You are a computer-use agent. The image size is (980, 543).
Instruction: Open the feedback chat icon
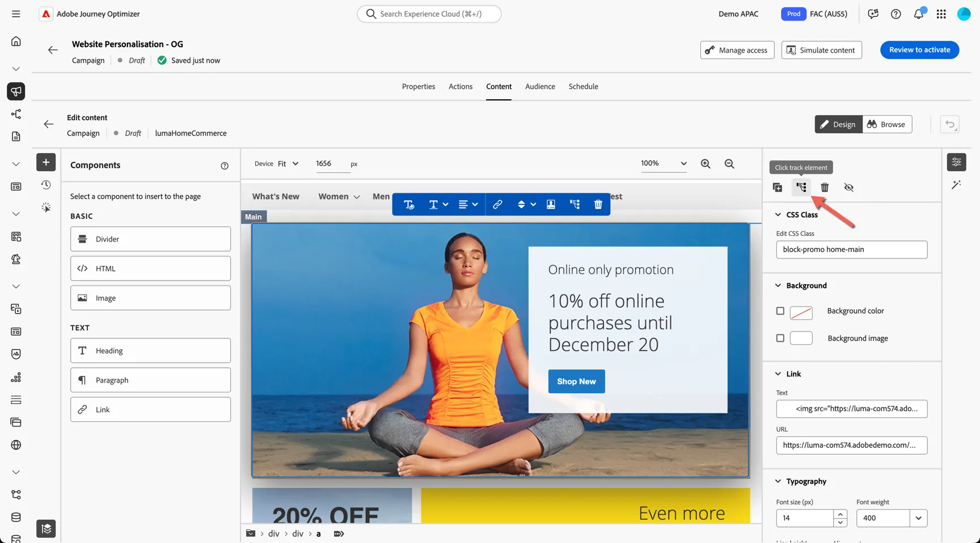873,14
